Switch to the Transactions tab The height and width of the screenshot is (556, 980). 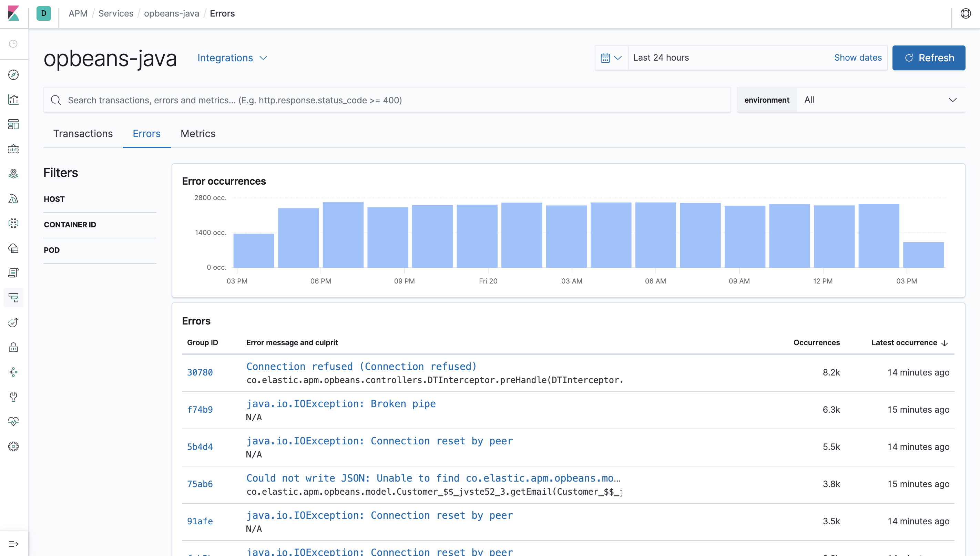point(83,134)
